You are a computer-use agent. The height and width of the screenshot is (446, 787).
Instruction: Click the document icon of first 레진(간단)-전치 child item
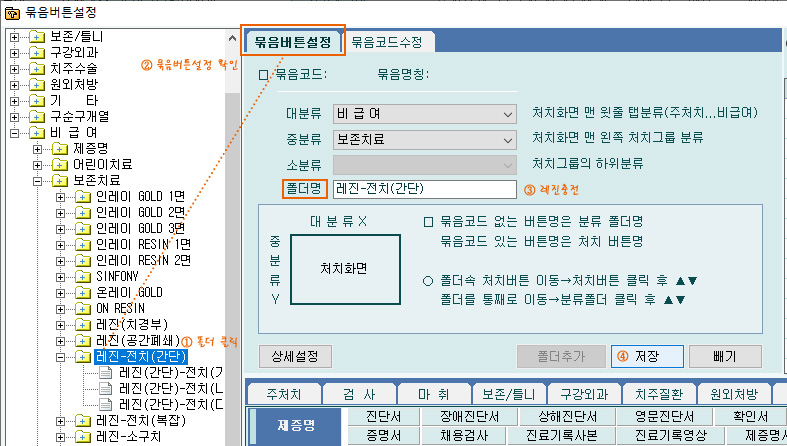pyautogui.click(x=105, y=372)
